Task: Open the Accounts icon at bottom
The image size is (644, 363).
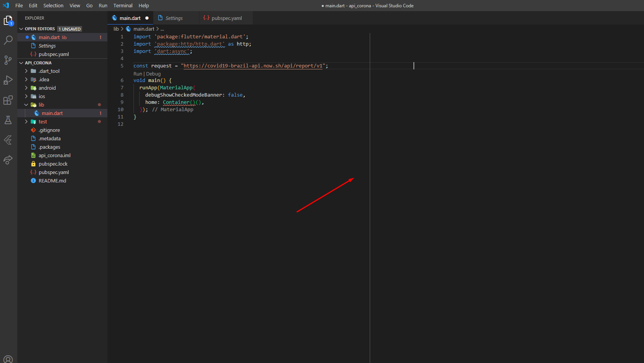Action: 8,360
